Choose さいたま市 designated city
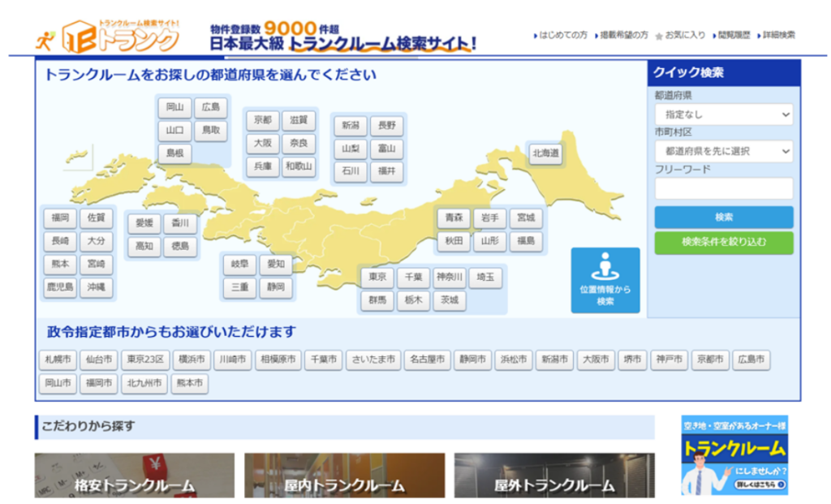This screenshot has width=831, height=504. pos(373,360)
